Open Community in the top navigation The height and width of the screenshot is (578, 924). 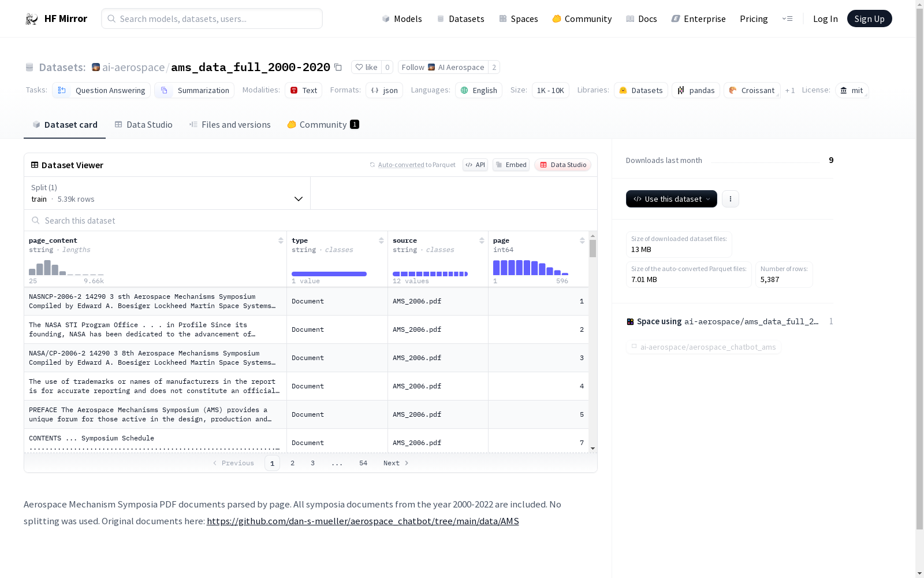tap(582, 19)
